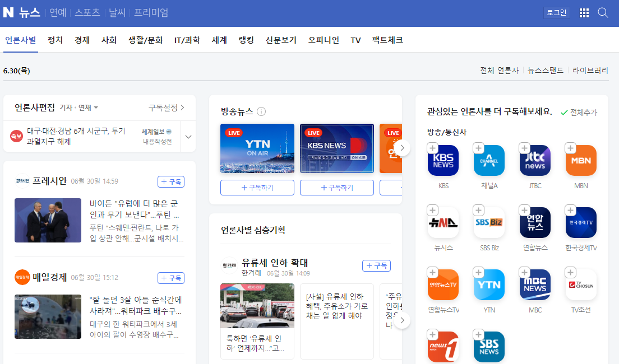Click the MBC News publisher logo
This screenshot has height=364, width=619.
tap(535, 284)
